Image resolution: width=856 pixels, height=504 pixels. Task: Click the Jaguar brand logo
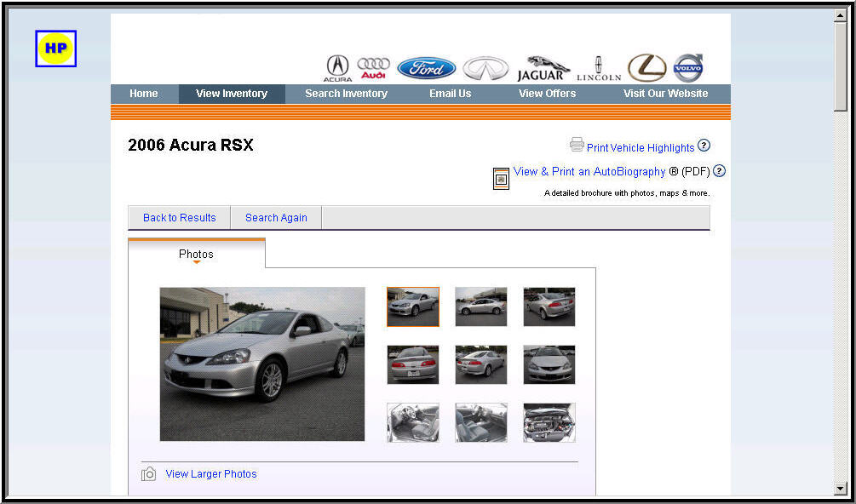tap(543, 69)
